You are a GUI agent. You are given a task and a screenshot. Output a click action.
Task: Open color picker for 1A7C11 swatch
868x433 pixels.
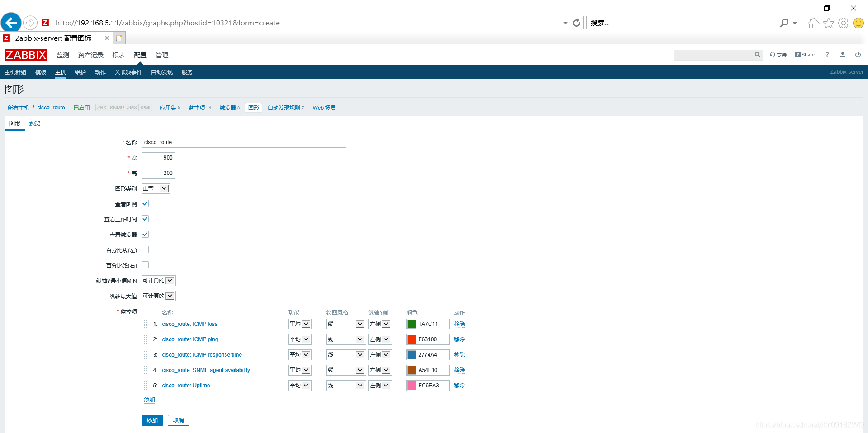412,324
